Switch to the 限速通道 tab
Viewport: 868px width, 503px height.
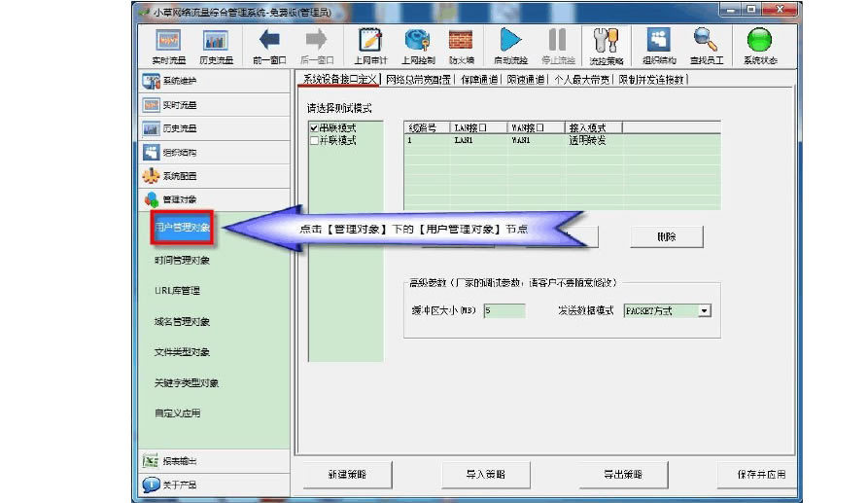click(525, 80)
